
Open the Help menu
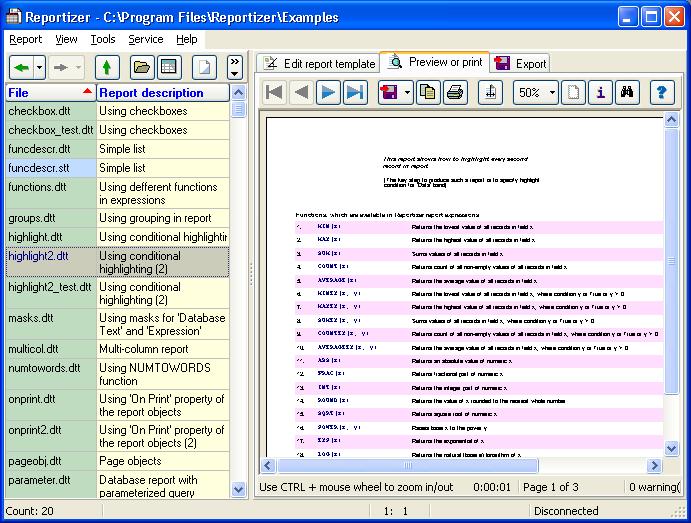pos(186,39)
